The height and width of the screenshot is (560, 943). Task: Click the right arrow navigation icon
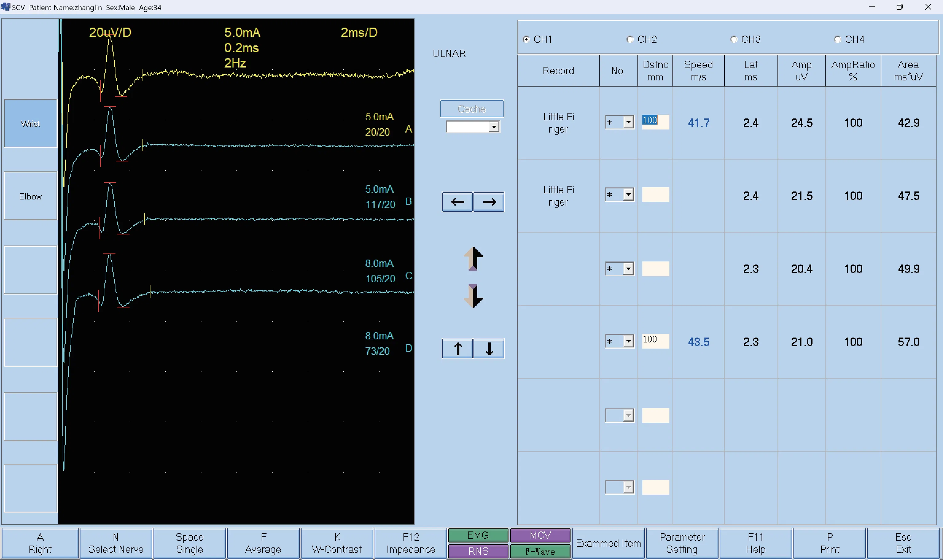pyautogui.click(x=488, y=202)
